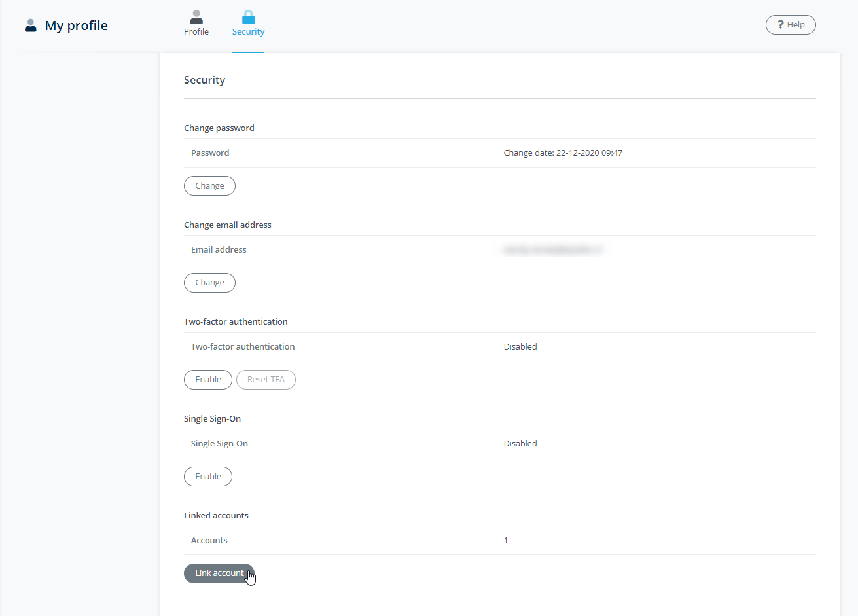Click the password change date text
Screen dimensions: 858x616
[x=563, y=153]
